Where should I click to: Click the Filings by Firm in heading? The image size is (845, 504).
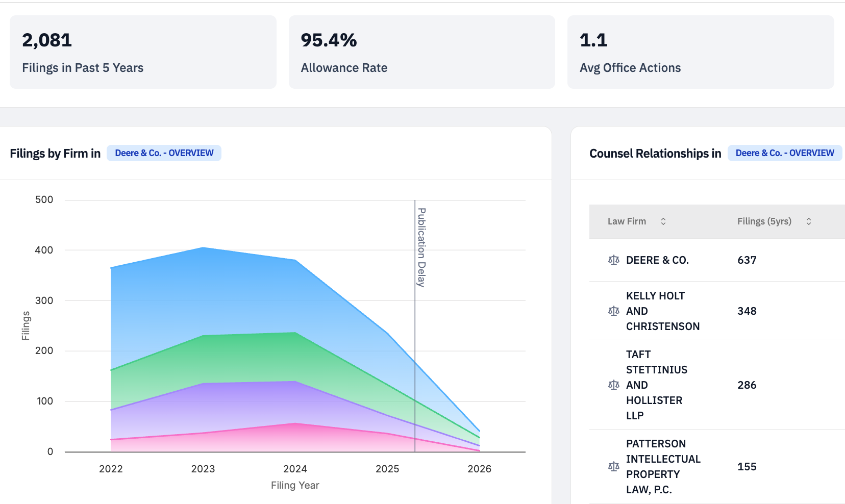point(55,154)
